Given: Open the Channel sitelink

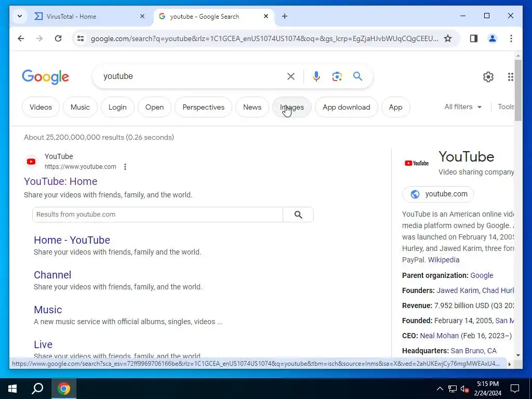Looking at the screenshot, I should (52, 275).
